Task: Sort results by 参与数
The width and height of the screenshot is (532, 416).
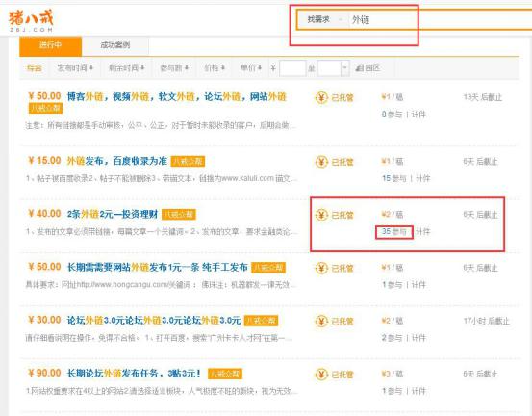Action: [174, 68]
